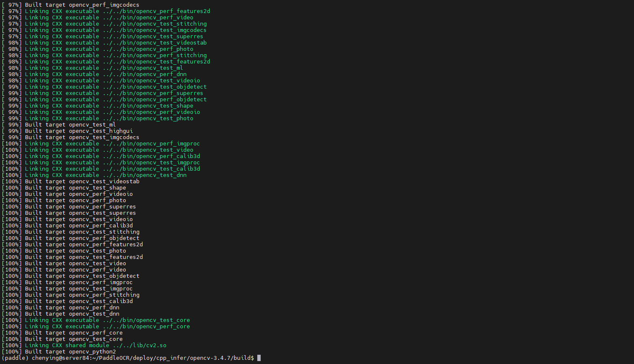Click the linking line for ../../bin/opencv_perf_core
Image resolution: width=634 pixels, height=364 pixels.
point(96,327)
